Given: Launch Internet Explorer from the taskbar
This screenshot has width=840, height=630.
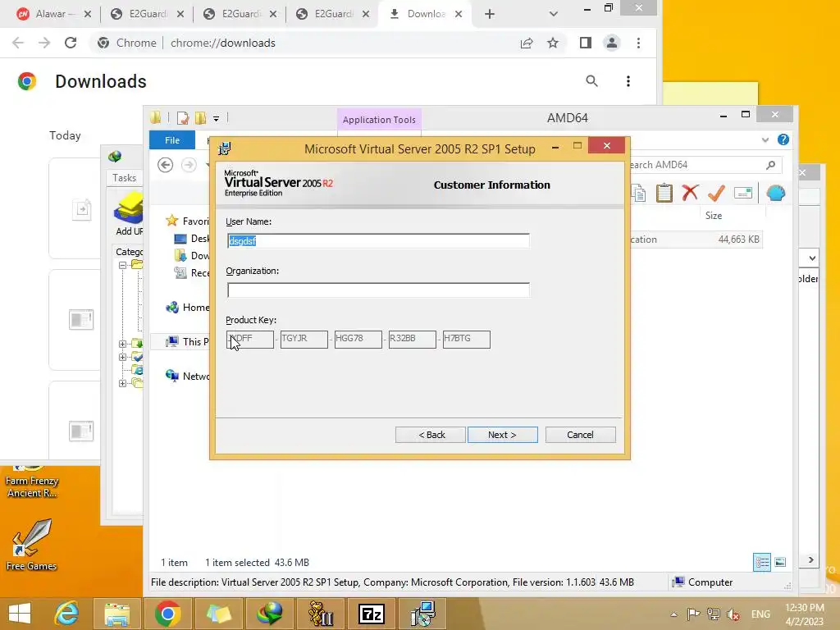Looking at the screenshot, I should tap(67, 614).
